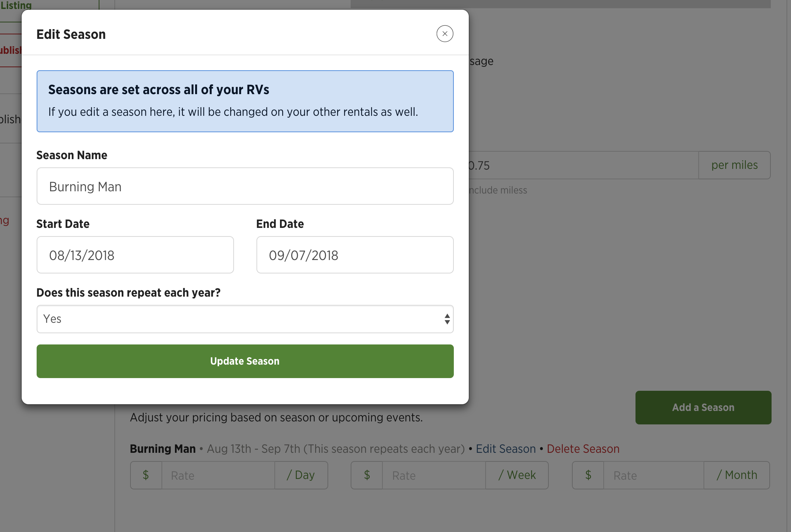Click the Delete Season link
Image resolution: width=791 pixels, height=532 pixels.
coord(583,449)
